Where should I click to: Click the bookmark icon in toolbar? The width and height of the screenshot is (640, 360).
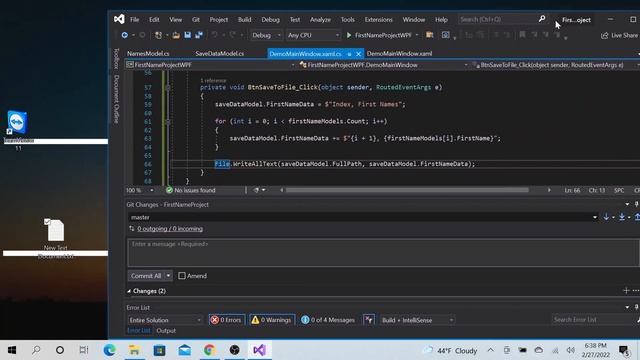click(x=522, y=36)
